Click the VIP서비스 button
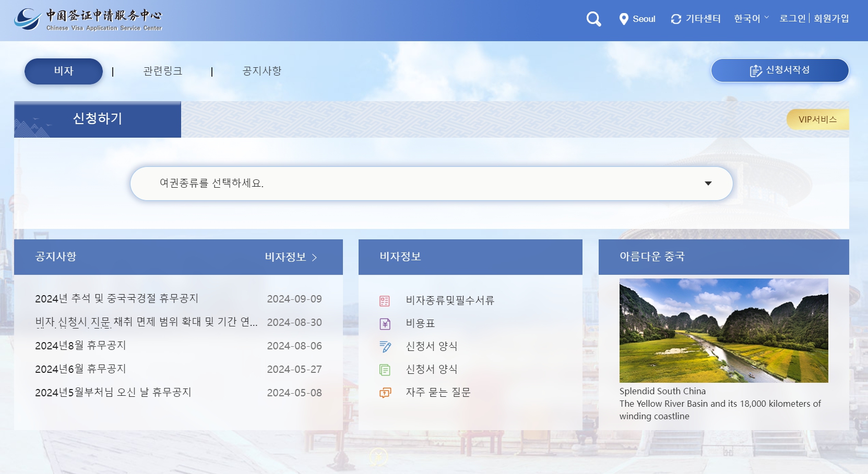Viewport: 868px width, 474px height. (x=817, y=119)
